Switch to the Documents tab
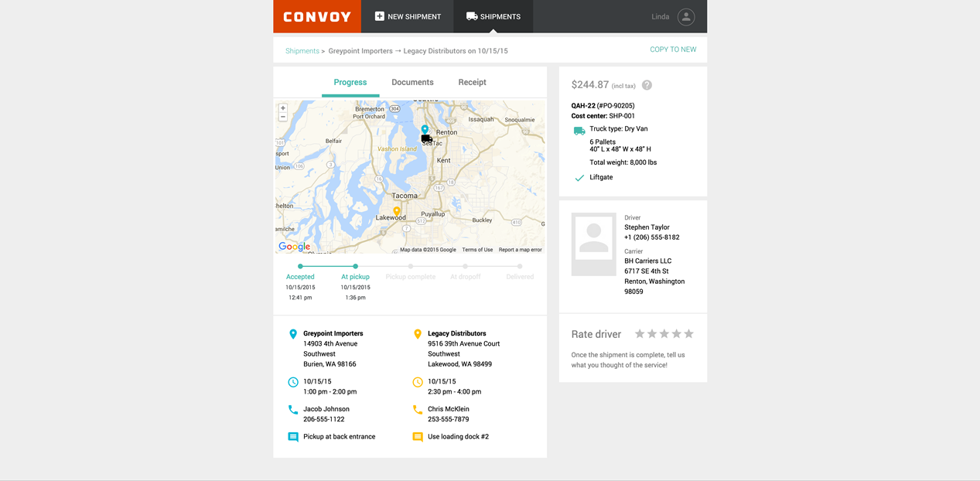Screen dimensions: 980x481 412,82
